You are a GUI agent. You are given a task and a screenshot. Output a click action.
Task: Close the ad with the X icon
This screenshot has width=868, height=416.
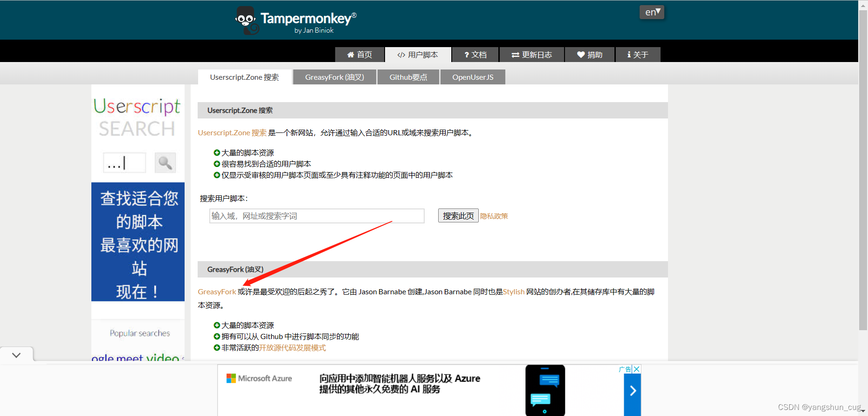pos(637,369)
